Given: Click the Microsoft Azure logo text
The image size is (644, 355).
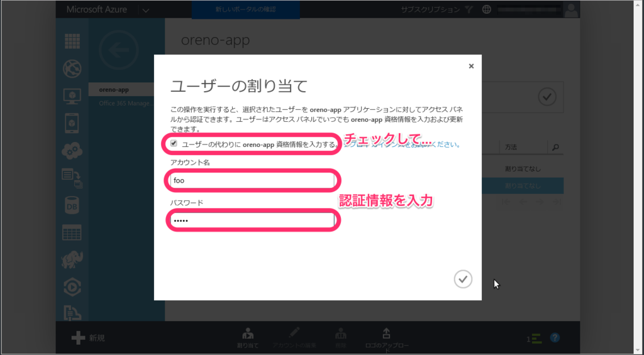Looking at the screenshot, I should pos(96,9).
